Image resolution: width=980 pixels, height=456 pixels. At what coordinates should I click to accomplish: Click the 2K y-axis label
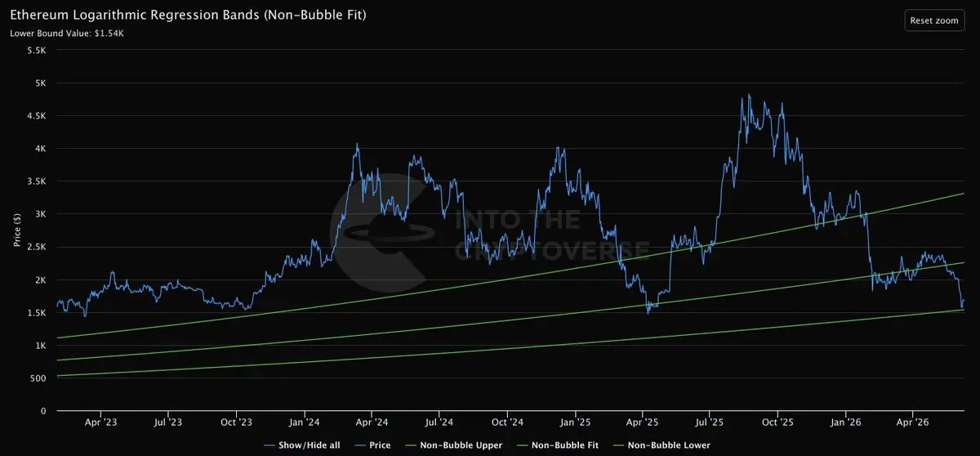pyautogui.click(x=42, y=280)
